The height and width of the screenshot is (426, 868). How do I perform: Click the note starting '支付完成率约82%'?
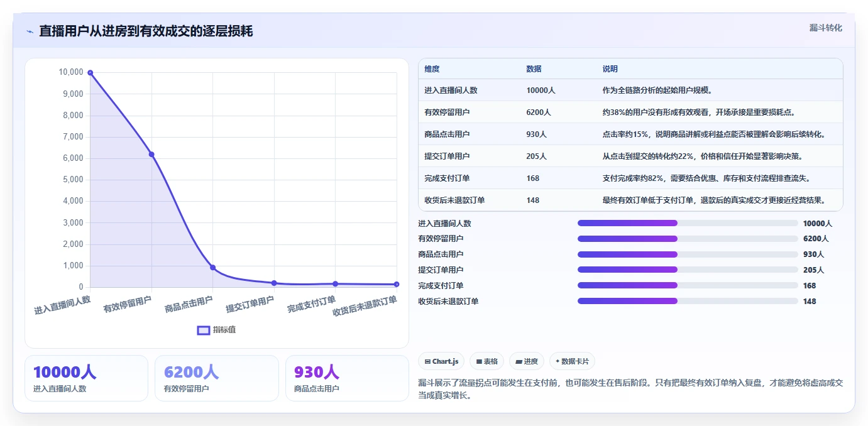point(706,178)
